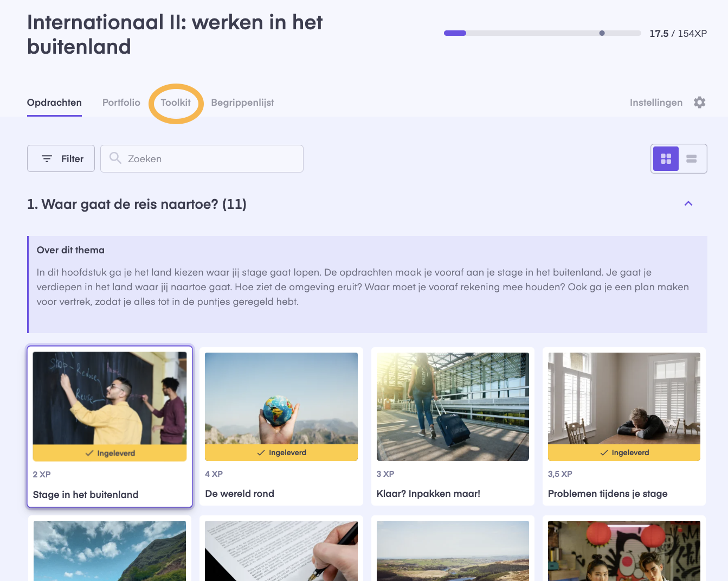
Task: Click the XP progress bar
Action: 542,33
